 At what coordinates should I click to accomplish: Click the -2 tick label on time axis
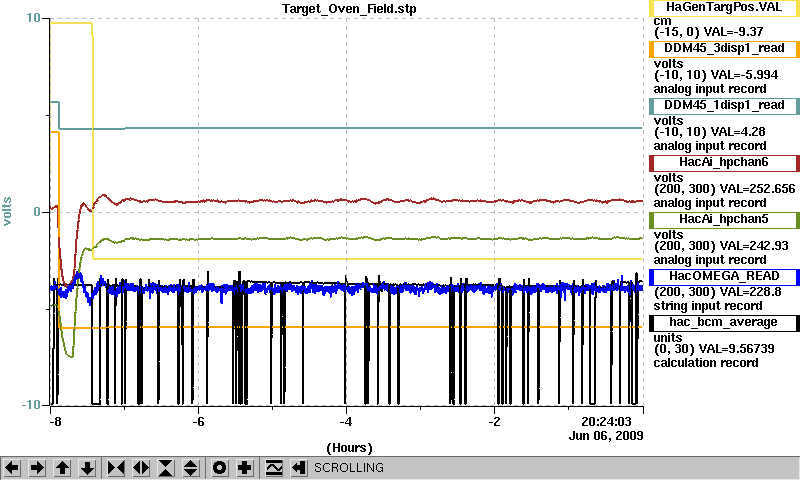494,422
